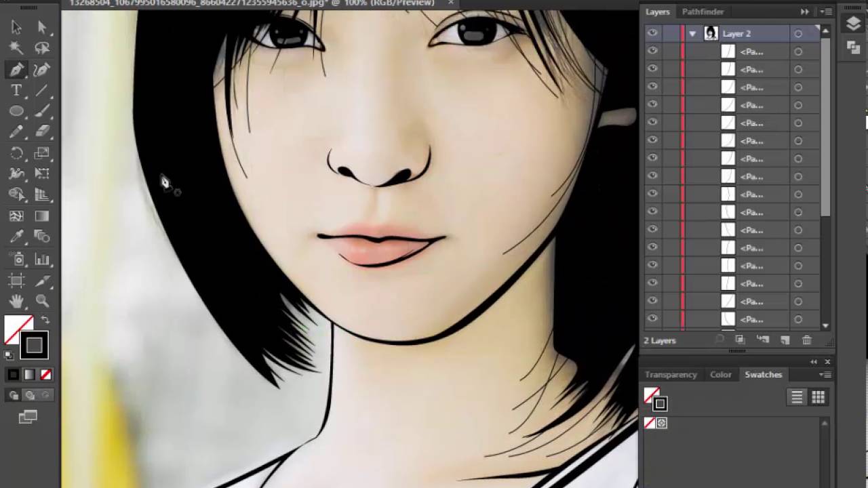Viewport: 868px width, 488px height.
Task: Choose the Lasso tool
Action: [42, 48]
